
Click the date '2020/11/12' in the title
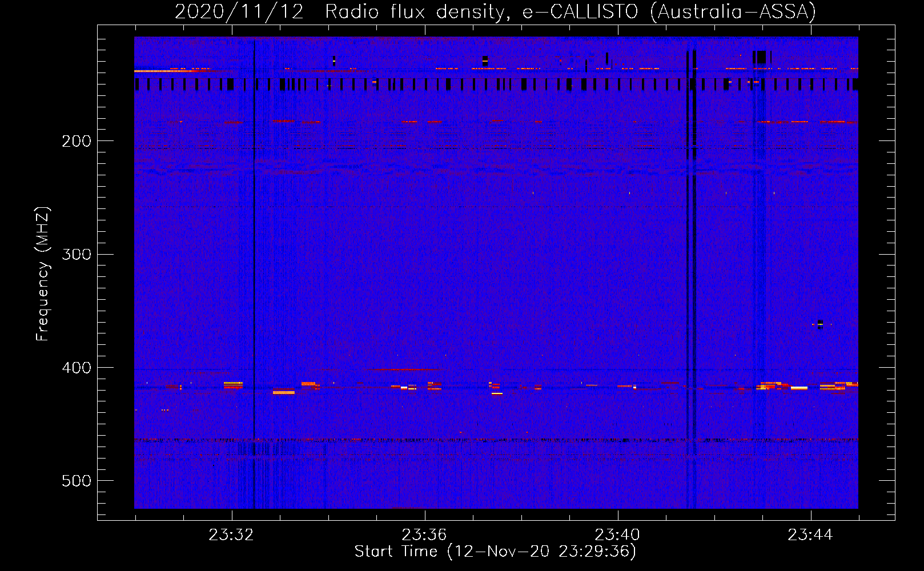(239, 11)
